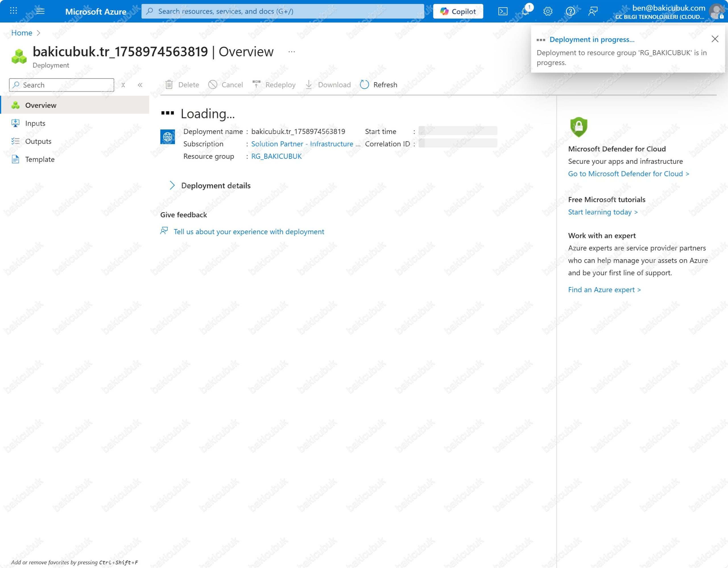This screenshot has width=728, height=568.
Task: Click the Refresh toolbar button
Action: (x=379, y=85)
